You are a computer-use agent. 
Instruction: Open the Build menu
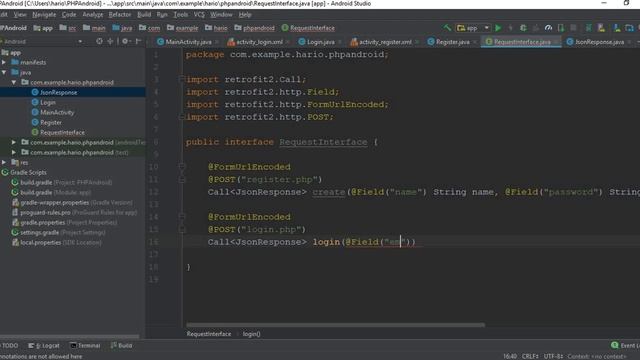click(x=144, y=15)
